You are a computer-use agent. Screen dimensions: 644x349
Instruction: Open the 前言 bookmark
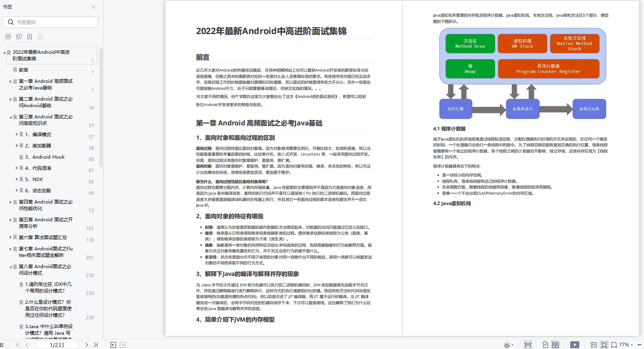point(24,70)
